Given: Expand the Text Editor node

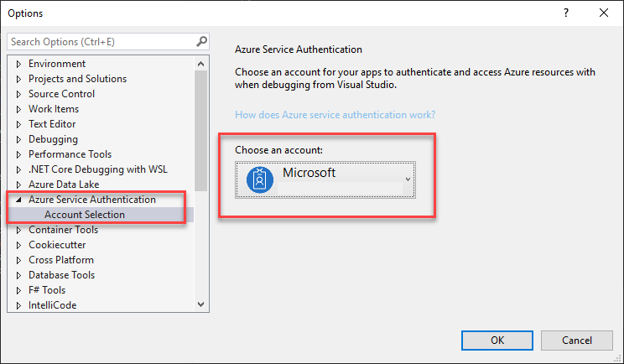Looking at the screenshot, I should (19, 124).
